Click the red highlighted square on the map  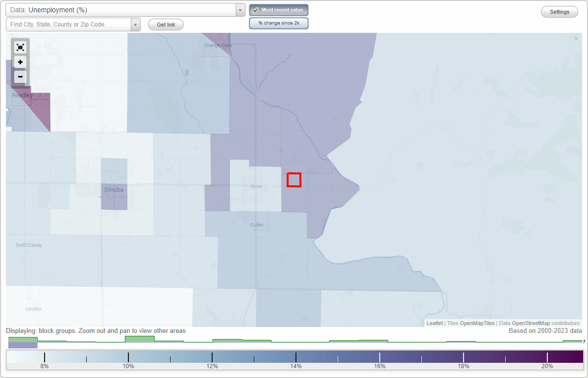point(294,180)
